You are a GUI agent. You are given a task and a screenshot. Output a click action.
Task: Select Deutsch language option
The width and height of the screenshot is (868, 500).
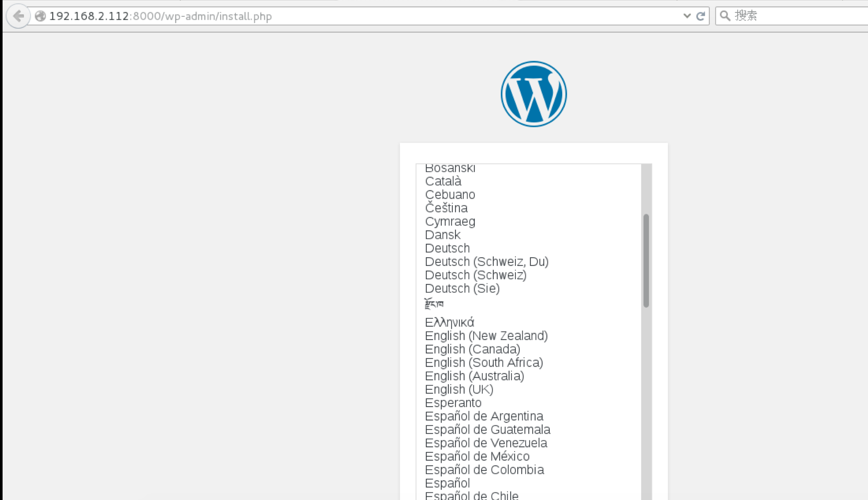tap(447, 248)
